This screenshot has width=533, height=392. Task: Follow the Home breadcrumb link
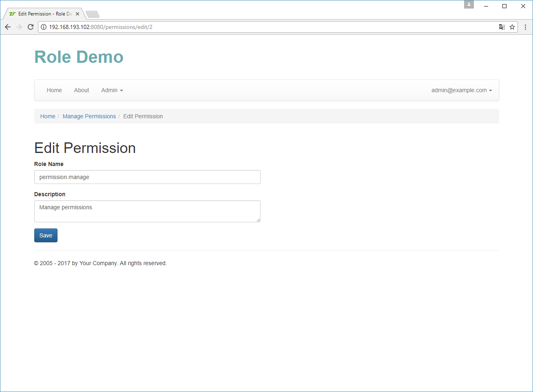click(48, 116)
